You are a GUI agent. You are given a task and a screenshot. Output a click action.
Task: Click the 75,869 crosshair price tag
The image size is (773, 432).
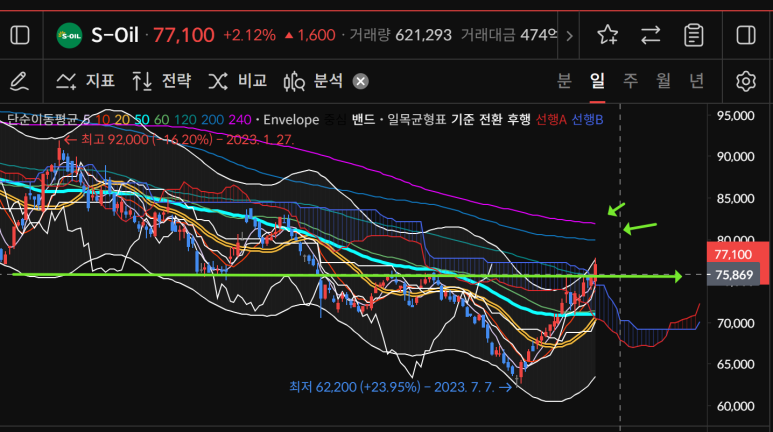tap(734, 275)
